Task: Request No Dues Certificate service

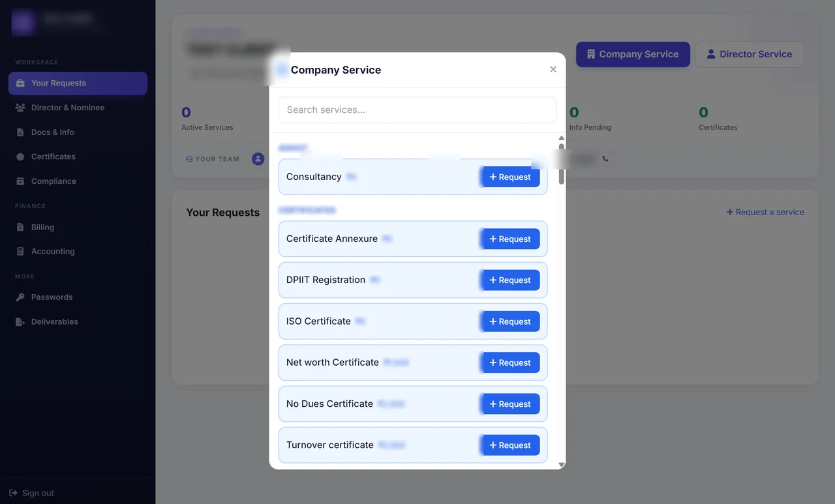Action: click(510, 404)
